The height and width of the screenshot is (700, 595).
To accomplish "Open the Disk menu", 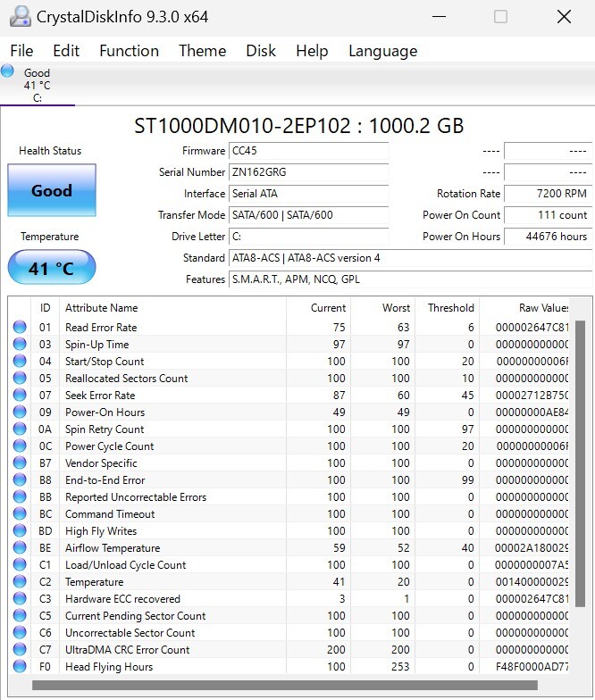I will pos(261,50).
